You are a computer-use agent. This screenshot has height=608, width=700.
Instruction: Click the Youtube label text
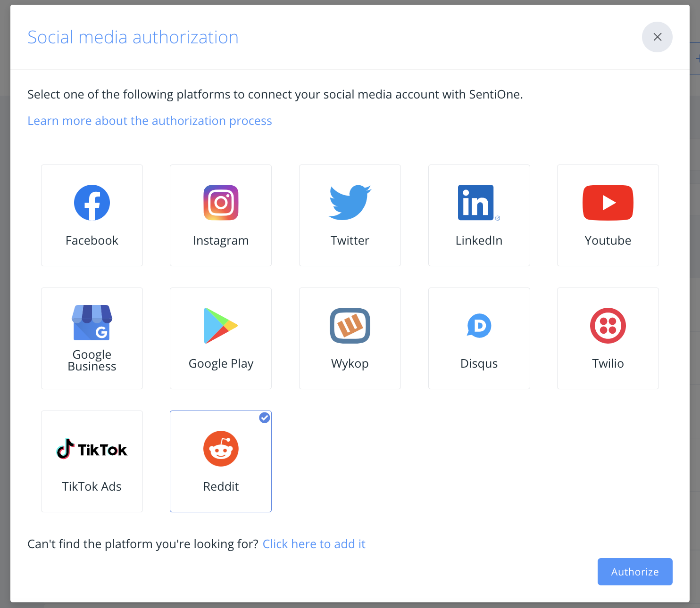tap(608, 240)
